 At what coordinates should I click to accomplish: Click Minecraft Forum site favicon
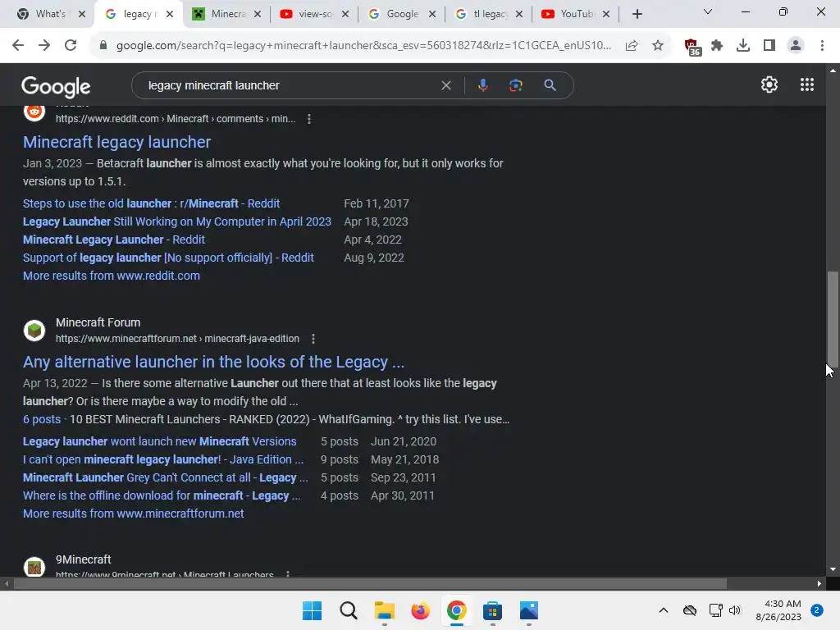[x=34, y=330]
